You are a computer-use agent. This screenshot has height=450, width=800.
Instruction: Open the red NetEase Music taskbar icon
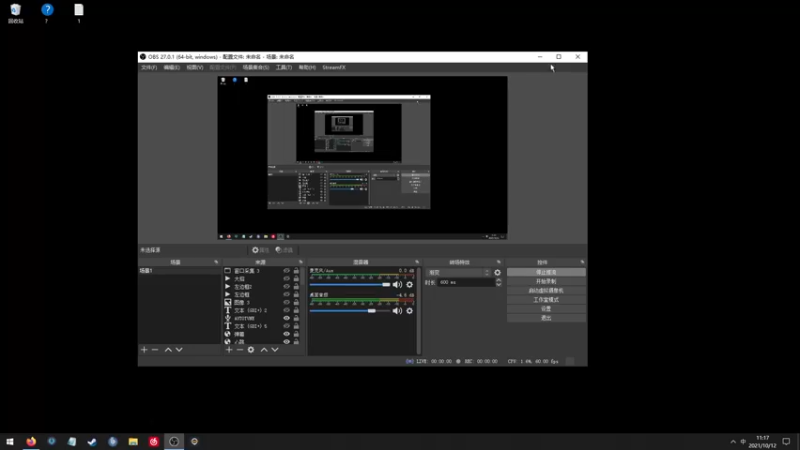coord(154,441)
